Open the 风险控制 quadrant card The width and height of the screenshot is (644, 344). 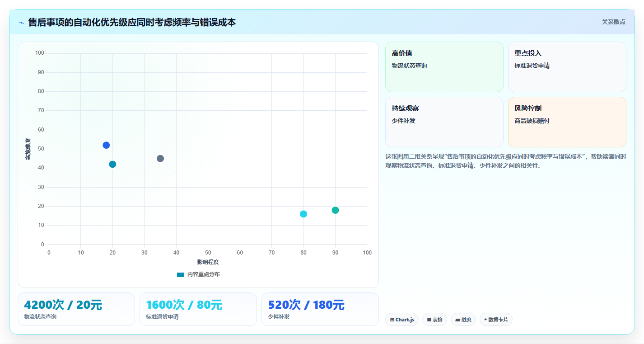pos(567,122)
